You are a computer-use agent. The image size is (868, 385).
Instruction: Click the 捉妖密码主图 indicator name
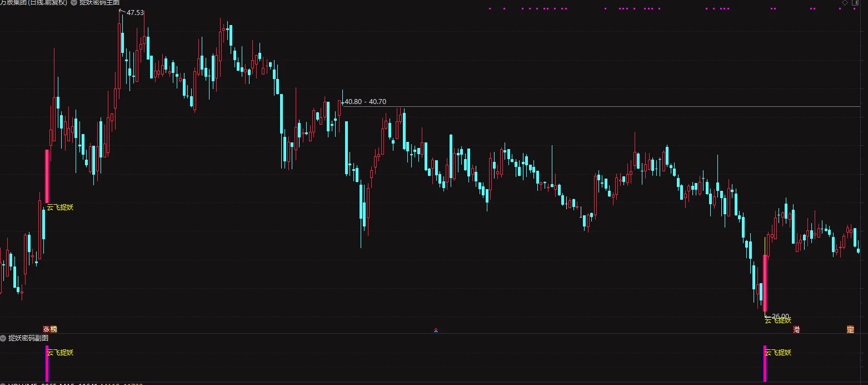pos(99,3)
